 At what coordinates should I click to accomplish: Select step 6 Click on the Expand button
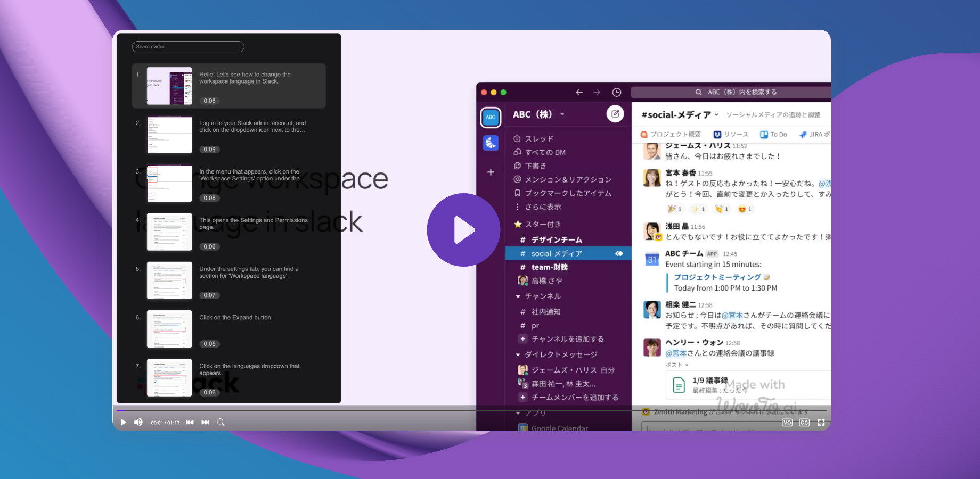click(x=229, y=329)
